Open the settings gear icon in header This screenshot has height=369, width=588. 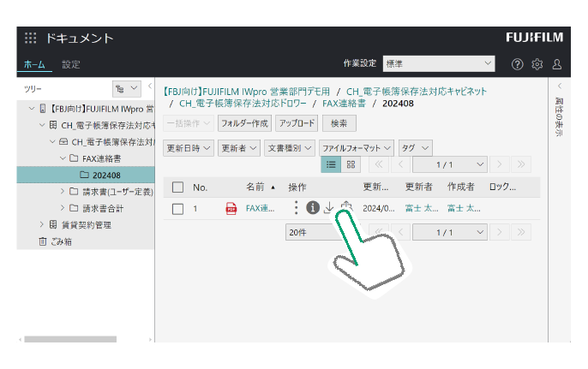(x=537, y=64)
